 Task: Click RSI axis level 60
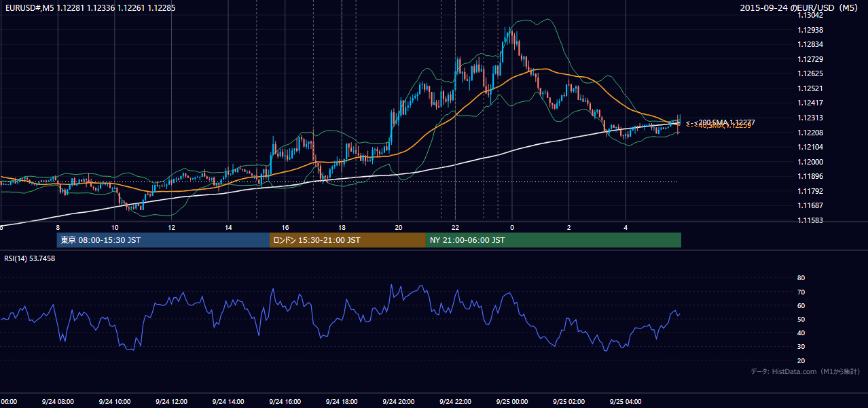point(801,305)
